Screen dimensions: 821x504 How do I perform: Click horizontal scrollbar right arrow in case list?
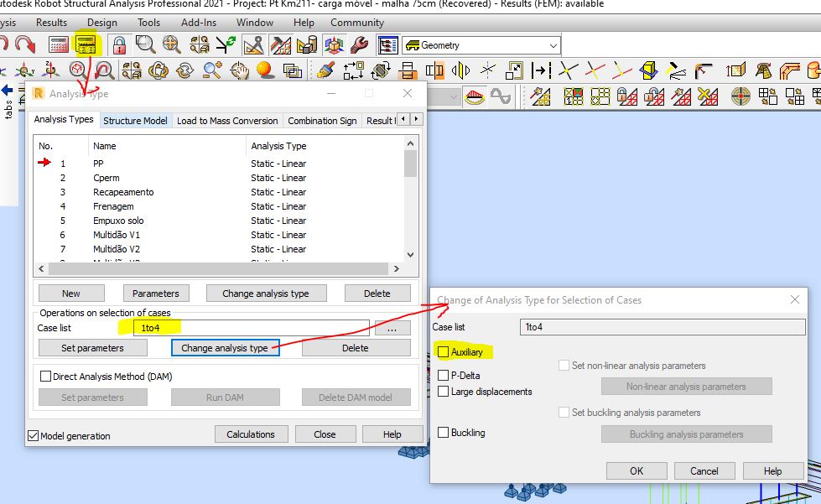[397, 268]
